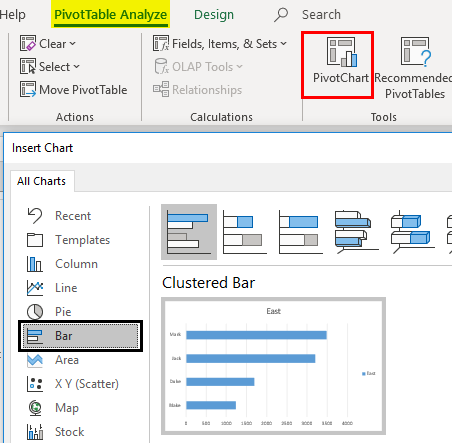
Task: Click the Search box in the ribbon
Action: (x=321, y=15)
